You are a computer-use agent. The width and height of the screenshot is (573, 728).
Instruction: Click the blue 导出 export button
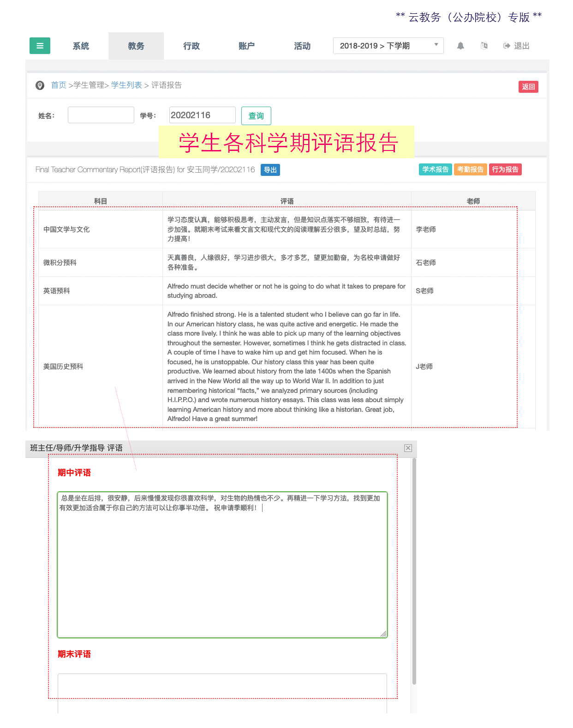270,170
